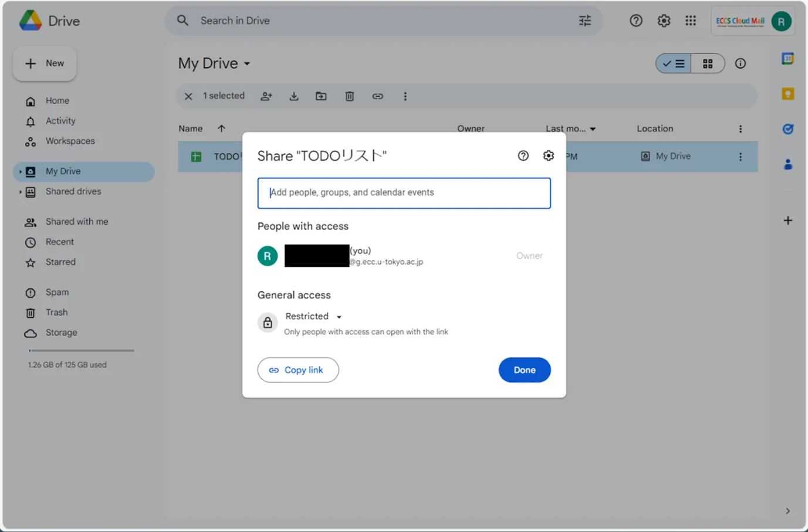Image resolution: width=808 pixels, height=532 pixels.
Task: Click ECCS Cloud Mail logo
Action: tap(740, 21)
